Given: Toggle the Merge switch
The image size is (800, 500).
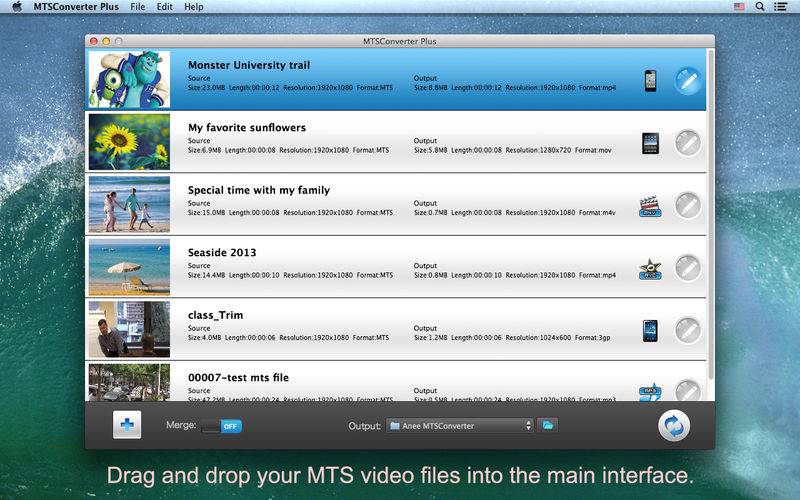Looking at the screenshot, I should (x=221, y=426).
